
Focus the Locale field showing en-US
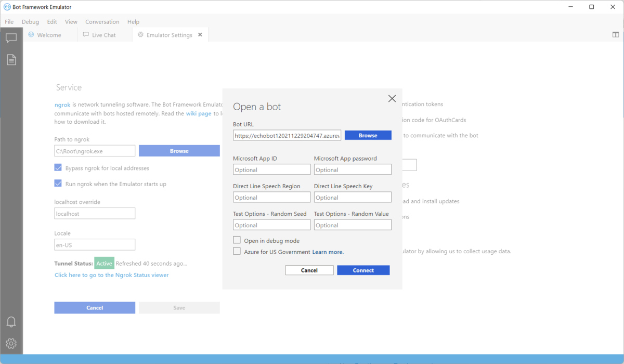tap(95, 244)
